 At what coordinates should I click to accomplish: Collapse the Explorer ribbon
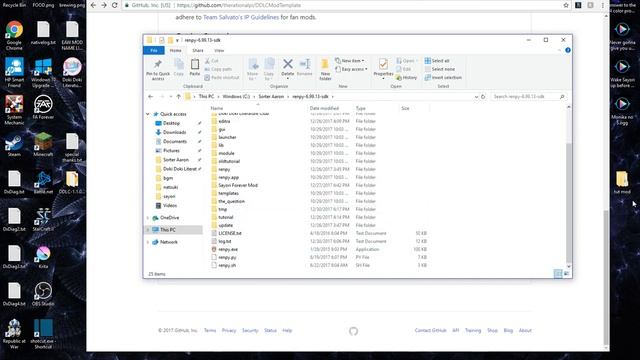[559, 50]
